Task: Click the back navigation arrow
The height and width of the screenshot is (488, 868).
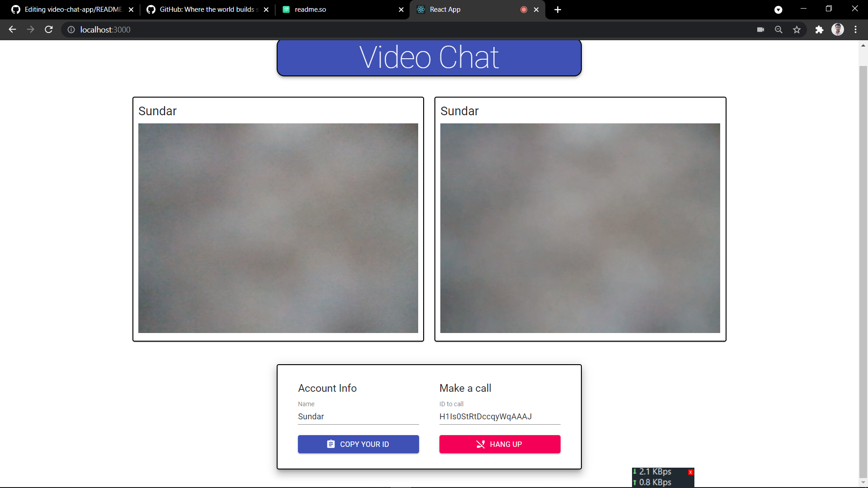Action: [x=12, y=29]
